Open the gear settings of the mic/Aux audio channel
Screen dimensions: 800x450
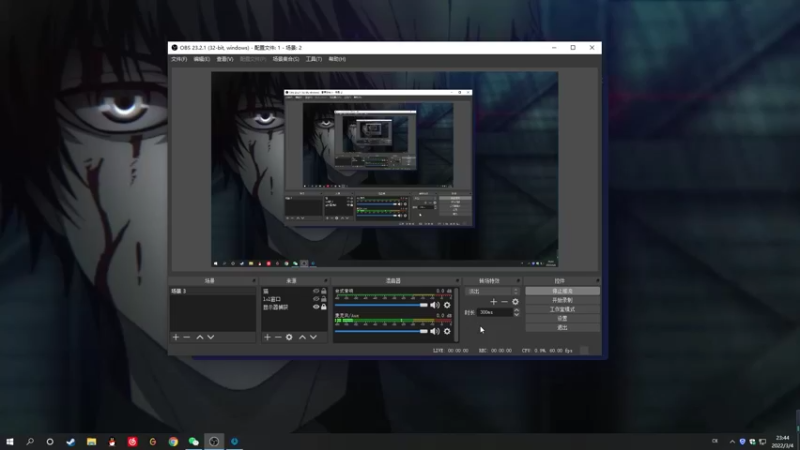447,331
